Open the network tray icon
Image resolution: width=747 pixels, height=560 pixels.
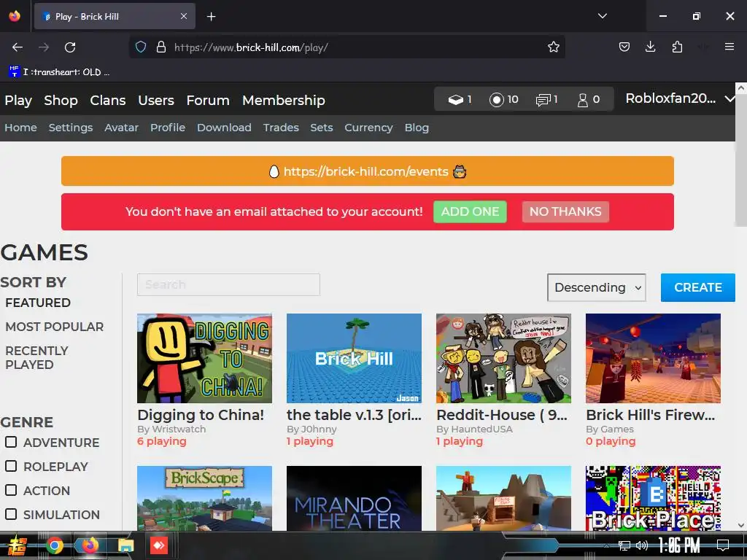(624, 545)
